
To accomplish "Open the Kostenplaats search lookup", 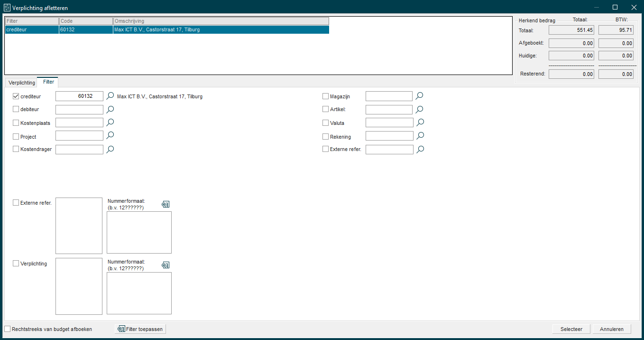I will [x=110, y=123].
